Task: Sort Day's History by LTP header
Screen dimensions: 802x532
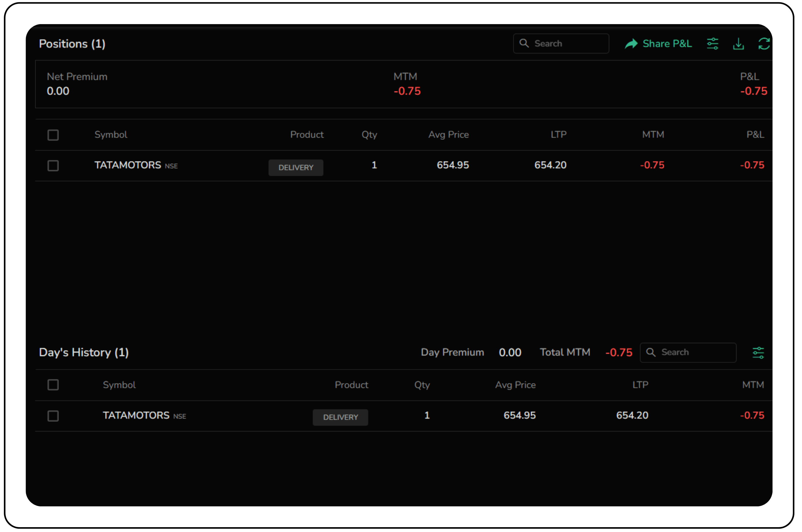Action: pos(640,385)
